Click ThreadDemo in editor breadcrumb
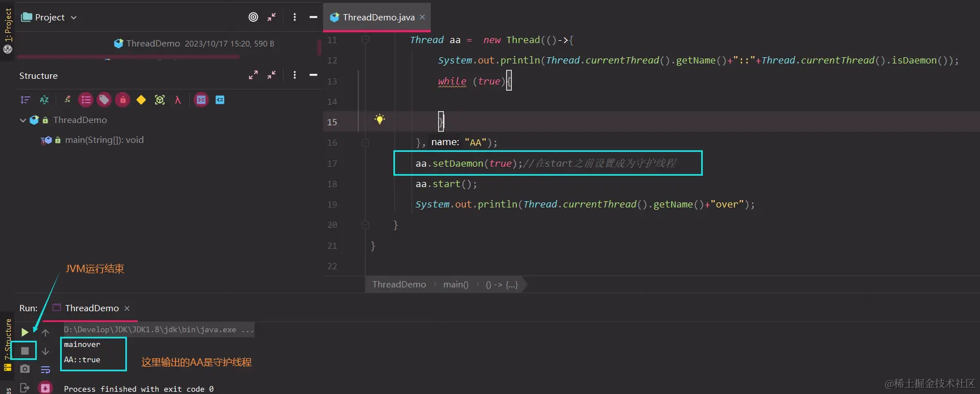The width and height of the screenshot is (980, 394). point(399,285)
